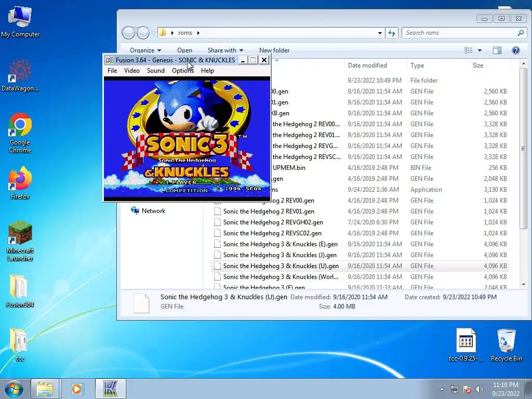Click Open in Explorer toolbar
Viewport: 532px width, 399px height.
[x=184, y=50]
